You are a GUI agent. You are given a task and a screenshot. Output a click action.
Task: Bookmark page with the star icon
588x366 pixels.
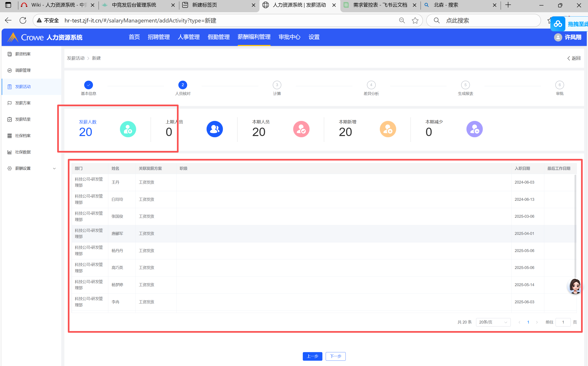tap(415, 21)
